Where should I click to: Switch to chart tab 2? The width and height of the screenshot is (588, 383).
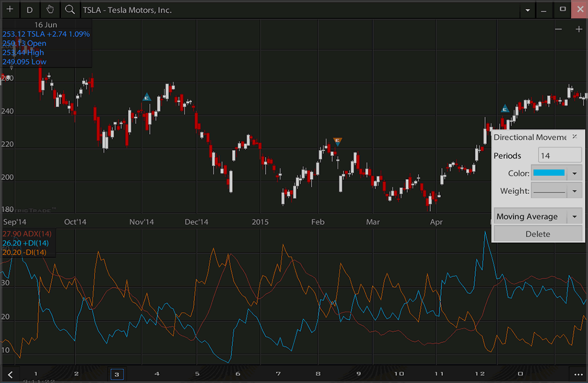(x=76, y=374)
